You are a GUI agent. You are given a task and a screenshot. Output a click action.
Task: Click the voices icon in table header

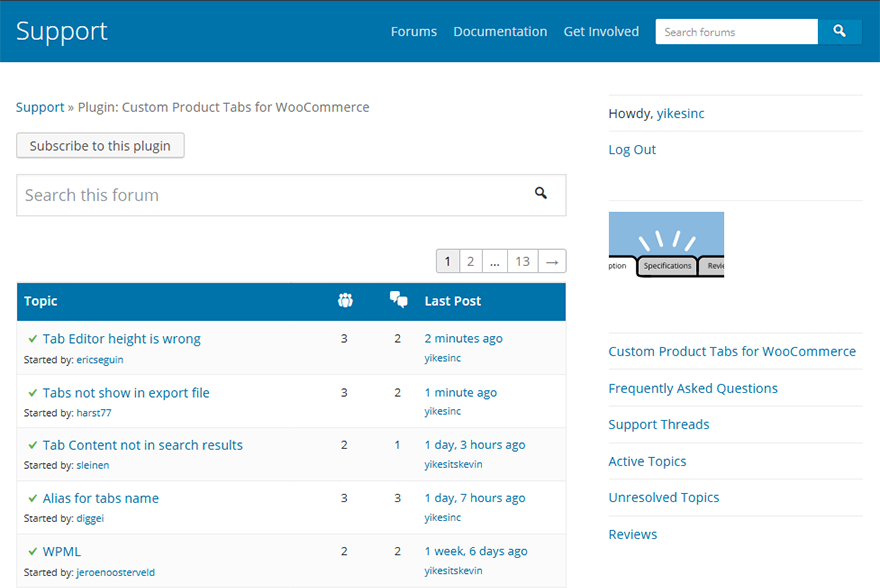pos(345,301)
